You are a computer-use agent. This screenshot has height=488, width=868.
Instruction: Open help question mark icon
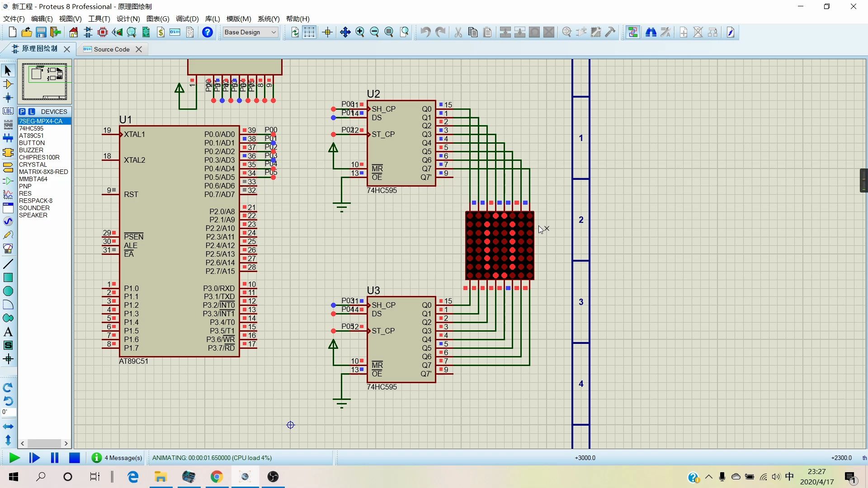pos(208,32)
